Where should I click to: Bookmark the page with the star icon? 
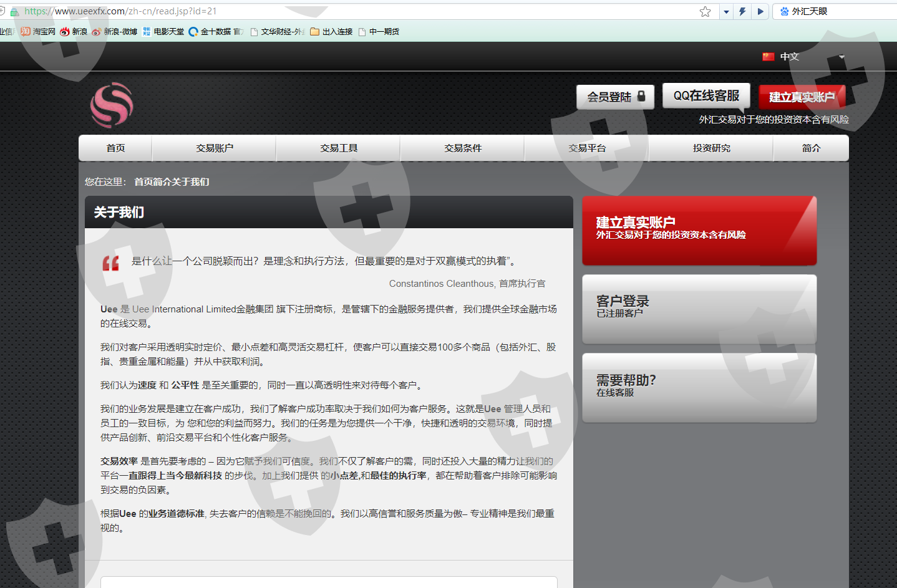pos(705,11)
